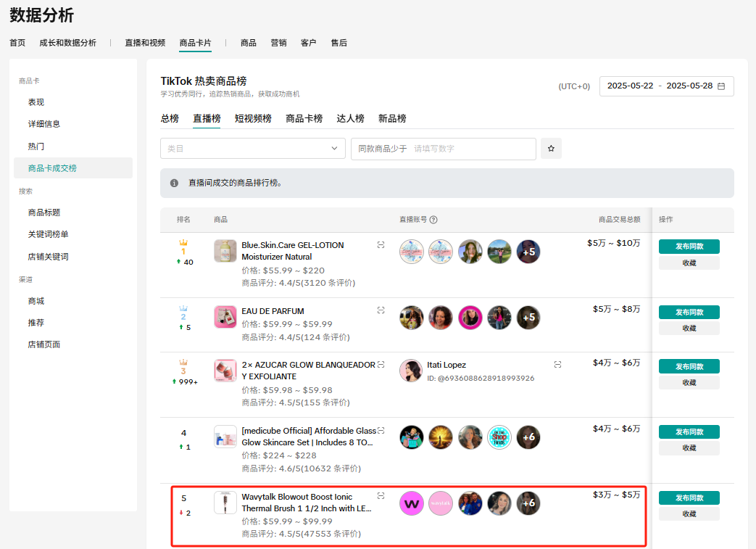Select the 达人榜 tab

pyautogui.click(x=350, y=118)
